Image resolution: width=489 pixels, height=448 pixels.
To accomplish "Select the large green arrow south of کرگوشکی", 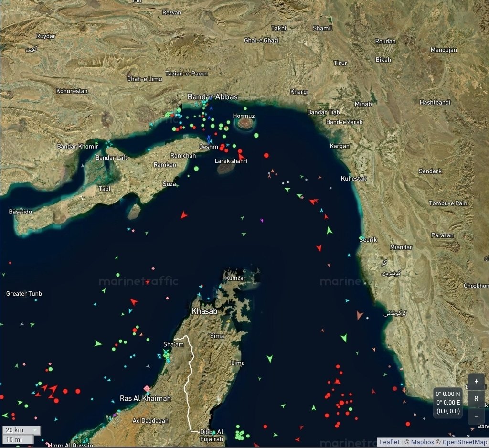I will coord(344,338).
